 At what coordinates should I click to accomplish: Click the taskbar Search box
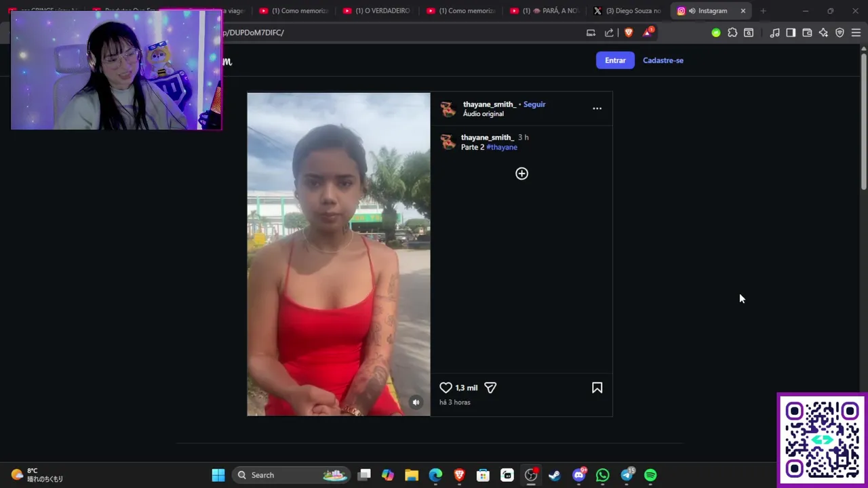click(x=292, y=475)
